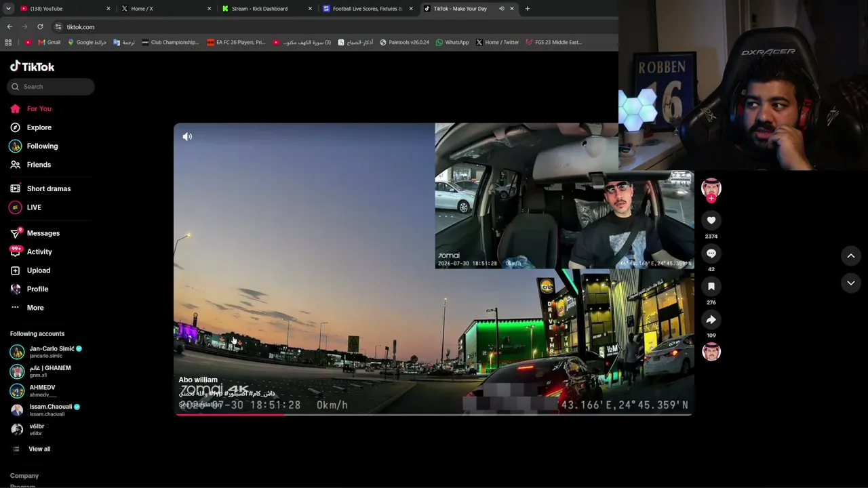Open a new browser tab
The width and height of the screenshot is (868, 488).
point(528,9)
